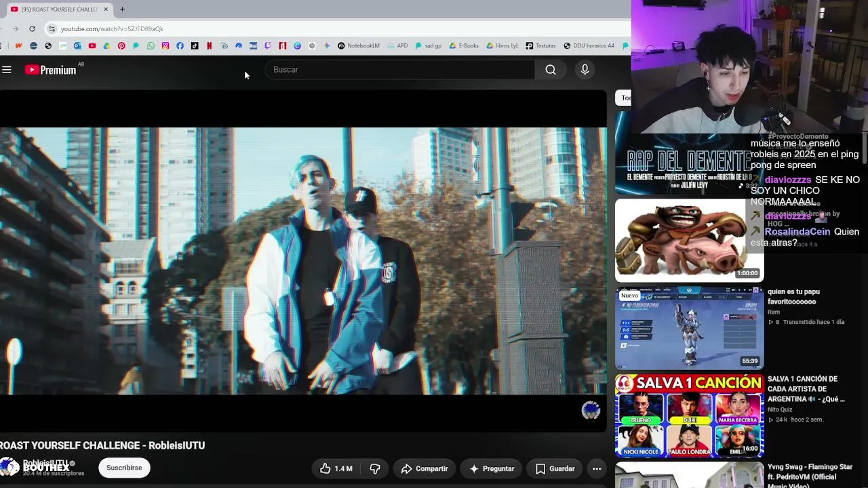Close the ROAST YOURSELF browser tab
The image size is (868, 488).
point(106,9)
